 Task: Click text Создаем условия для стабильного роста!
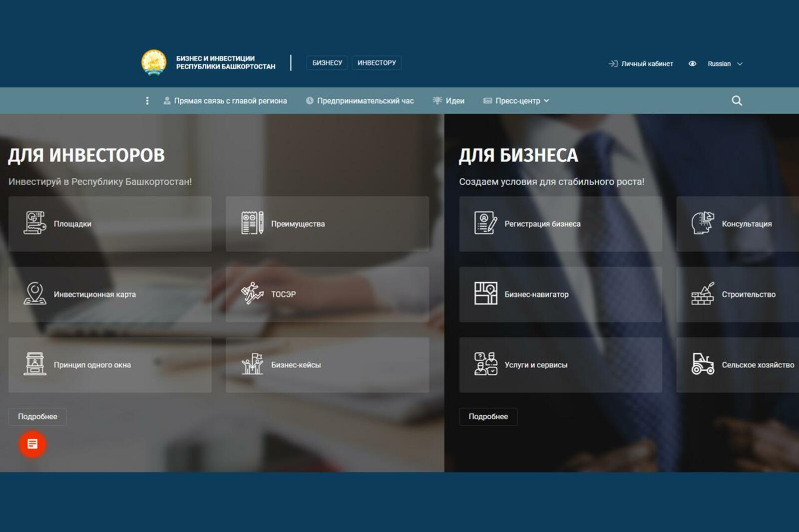coord(552,182)
